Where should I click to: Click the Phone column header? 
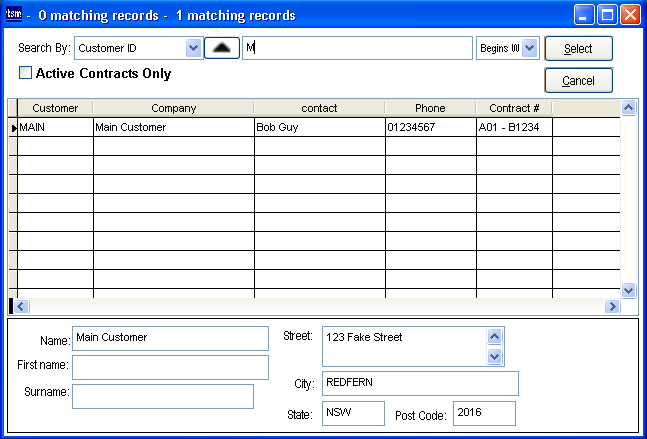(x=431, y=108)
